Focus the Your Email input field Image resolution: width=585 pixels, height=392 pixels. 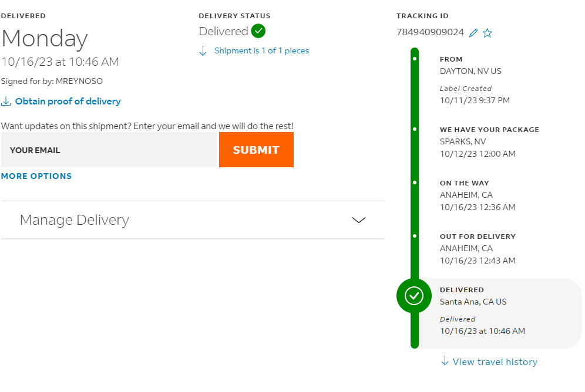(109, 150)
